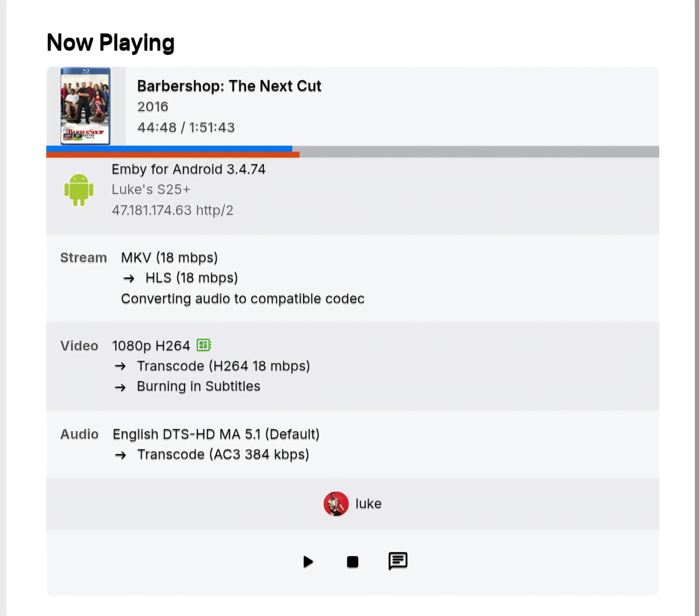Click the play button in session controls

point(308,562)
